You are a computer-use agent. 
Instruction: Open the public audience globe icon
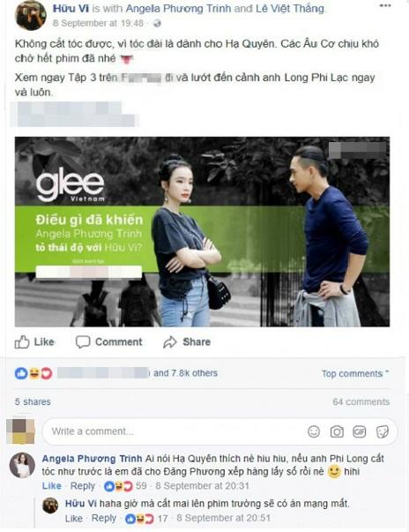pos(157,24)
